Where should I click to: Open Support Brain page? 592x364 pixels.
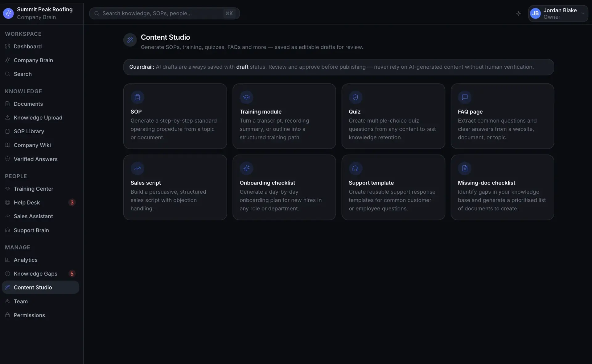point(40,230)
